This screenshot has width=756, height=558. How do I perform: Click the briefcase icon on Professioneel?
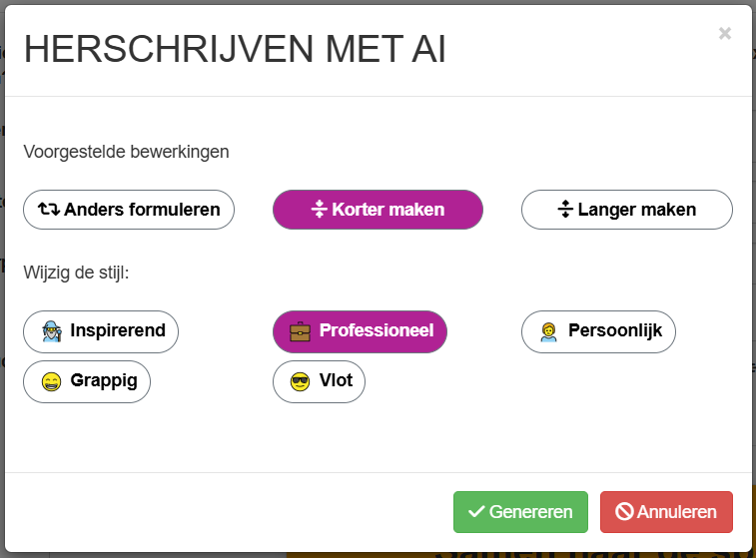300,331
